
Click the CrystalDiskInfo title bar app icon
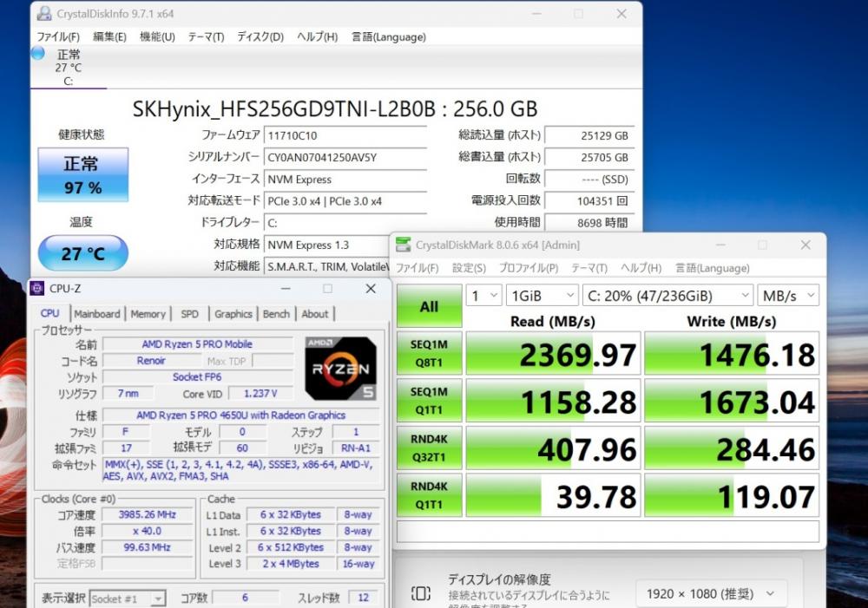(x=44, y=13)
